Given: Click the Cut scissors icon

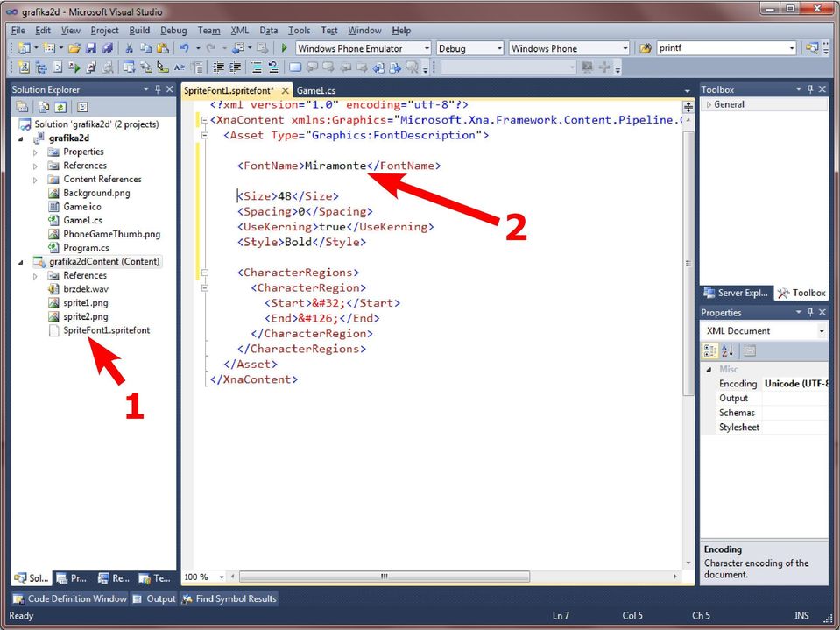Looking at the screenshot, I should click(129, 48).
